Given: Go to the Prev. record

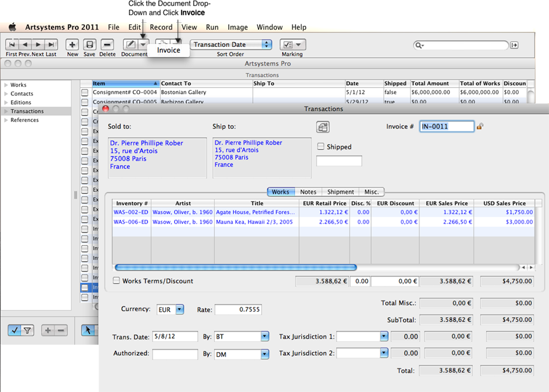Looking at the screenshot, I should pyautogui.click(x=25, y=45).
